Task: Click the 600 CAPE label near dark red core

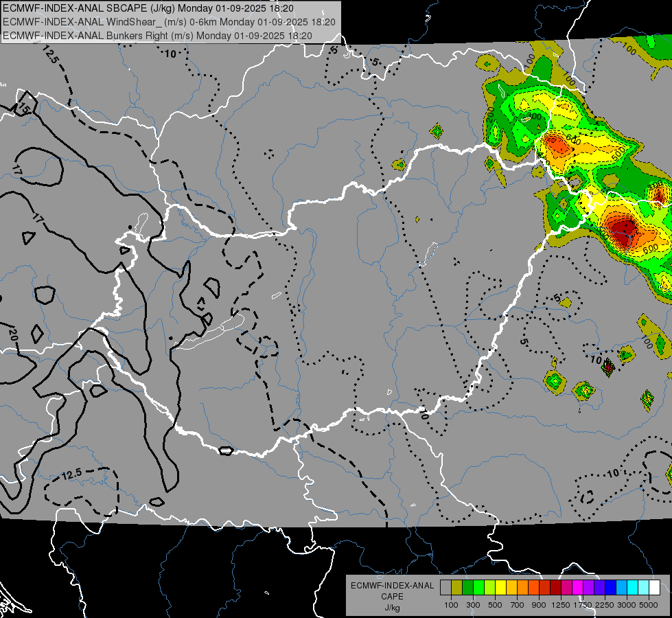Action: click(x=651, y=249)
